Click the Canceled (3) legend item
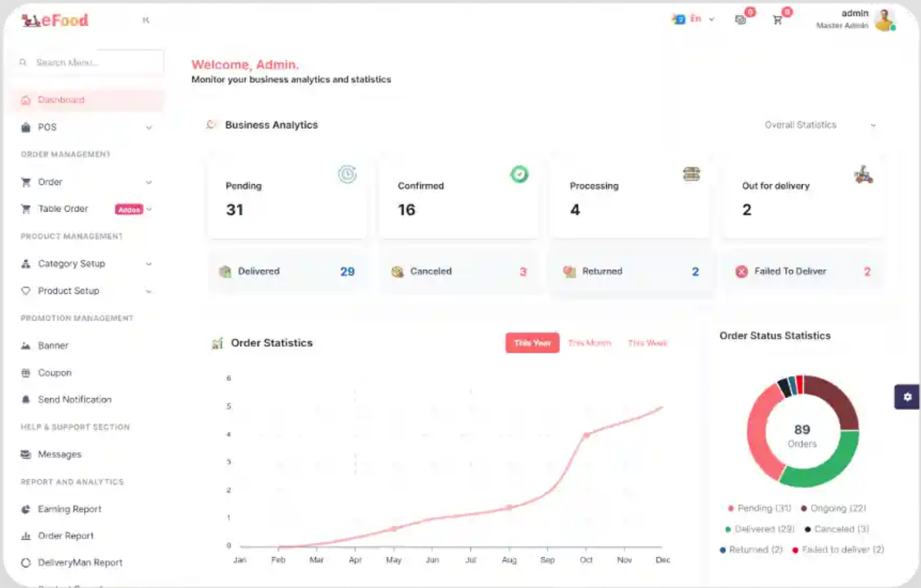The image size is (921, 588). tap(837, 529)
